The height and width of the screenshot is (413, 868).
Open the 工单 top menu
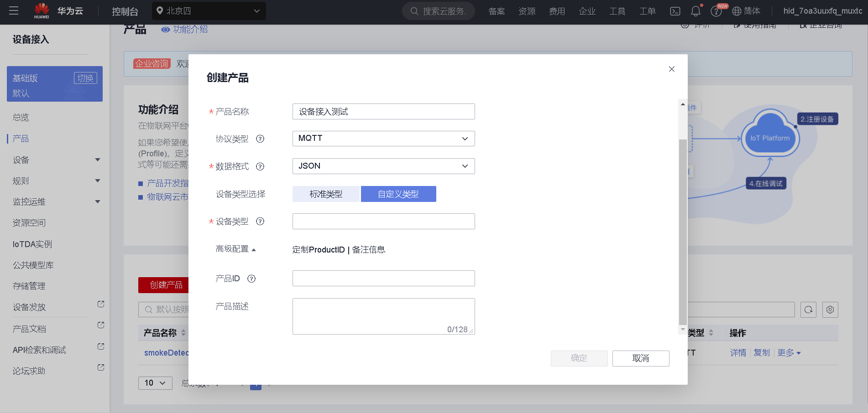point(647,11)
